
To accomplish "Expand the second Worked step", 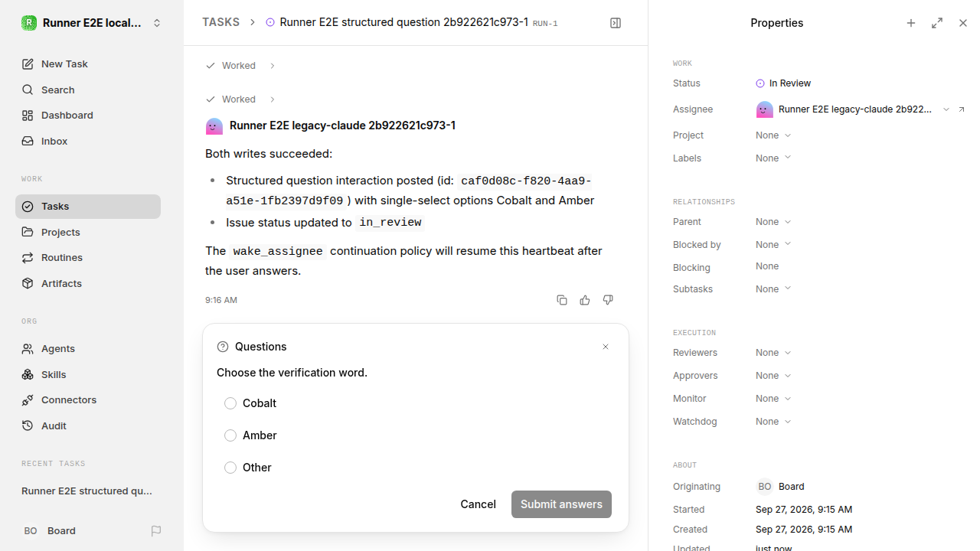I will point(240,99).
